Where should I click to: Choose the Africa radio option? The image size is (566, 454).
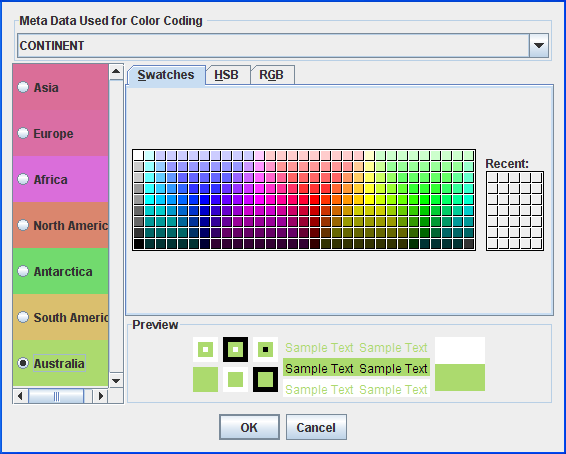point(23,179)
